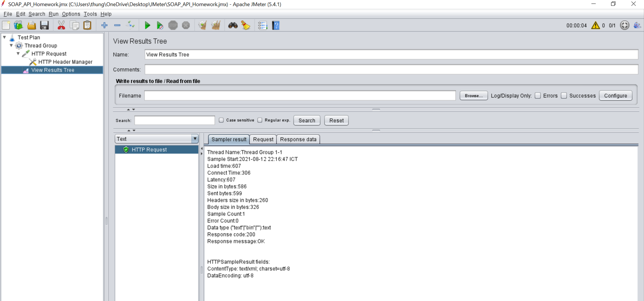
Task: Select Thread Group in the tree
Action: 41,46
